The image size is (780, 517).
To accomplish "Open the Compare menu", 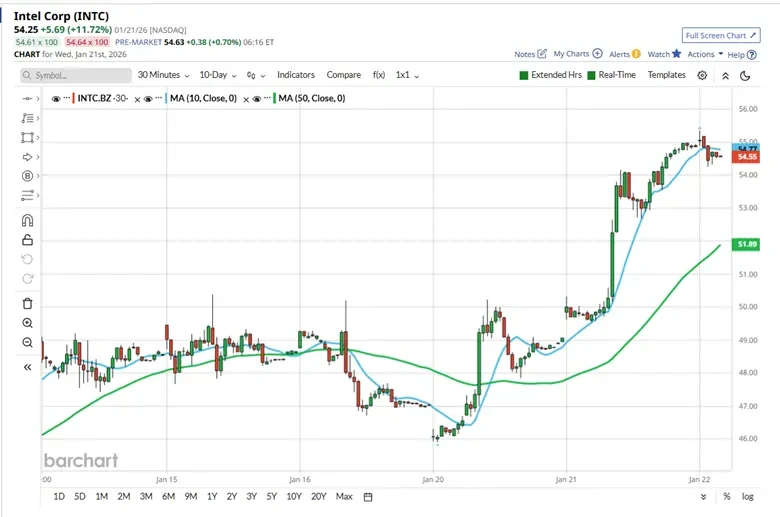I will pyautogui.click(x=343, y=75).
